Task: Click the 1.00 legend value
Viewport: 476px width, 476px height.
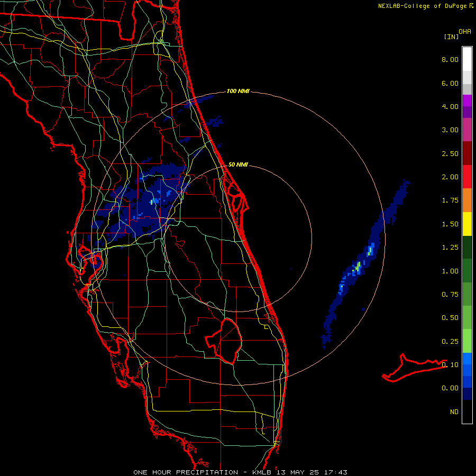Action: coord(450,271)
